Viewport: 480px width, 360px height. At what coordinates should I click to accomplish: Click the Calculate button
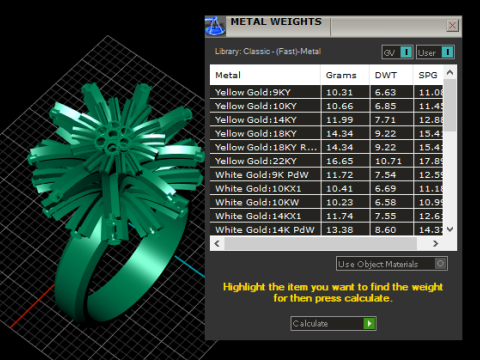pos(333,323)
